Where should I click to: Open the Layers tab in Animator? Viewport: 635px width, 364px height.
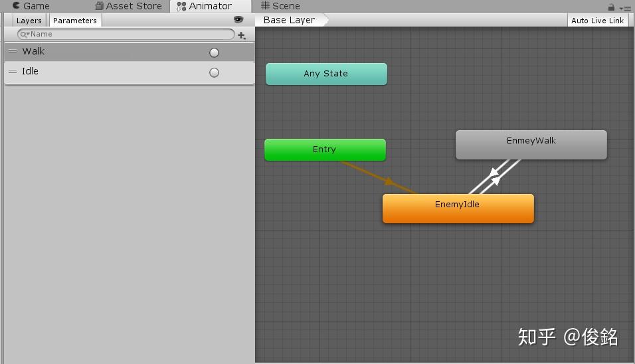(x=29, y=20)
